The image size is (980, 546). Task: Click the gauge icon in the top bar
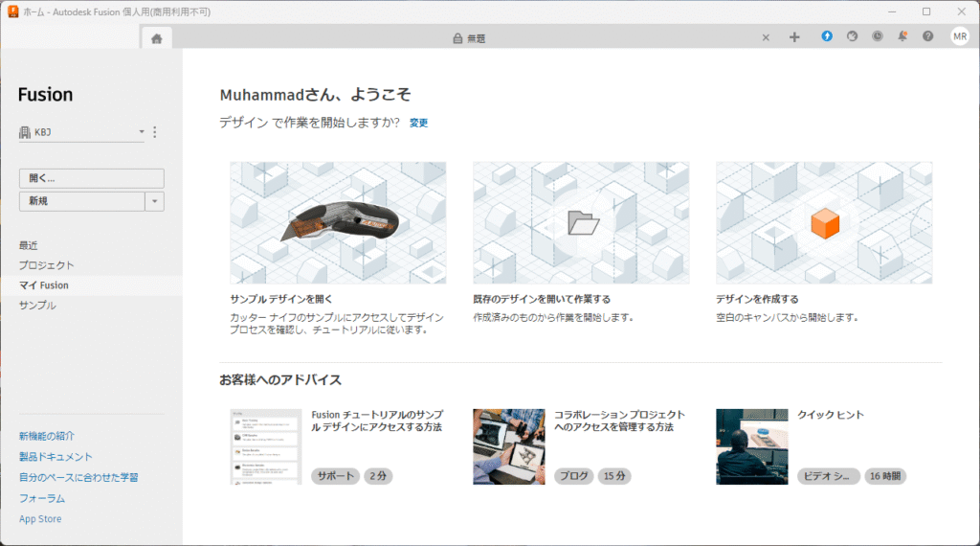[852, 36]
